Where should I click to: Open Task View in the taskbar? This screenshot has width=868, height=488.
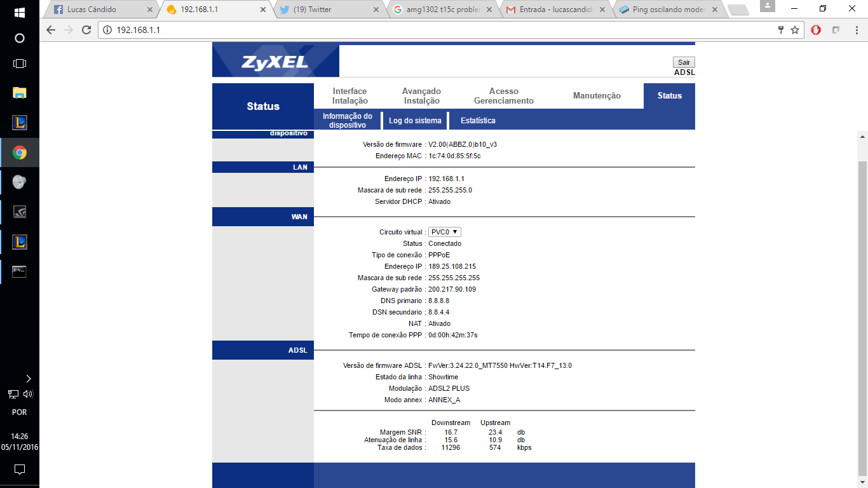click(x=19, y=64)
